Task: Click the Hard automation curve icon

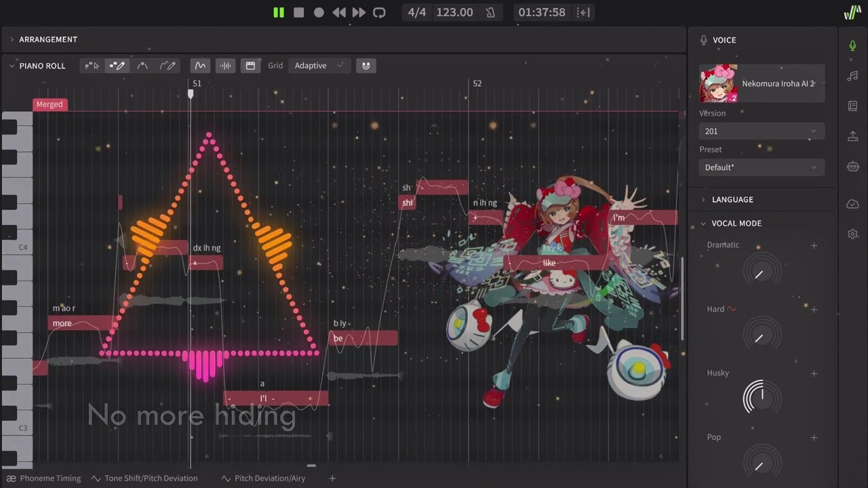Action: pyautogui.click(x=732, y=309)
